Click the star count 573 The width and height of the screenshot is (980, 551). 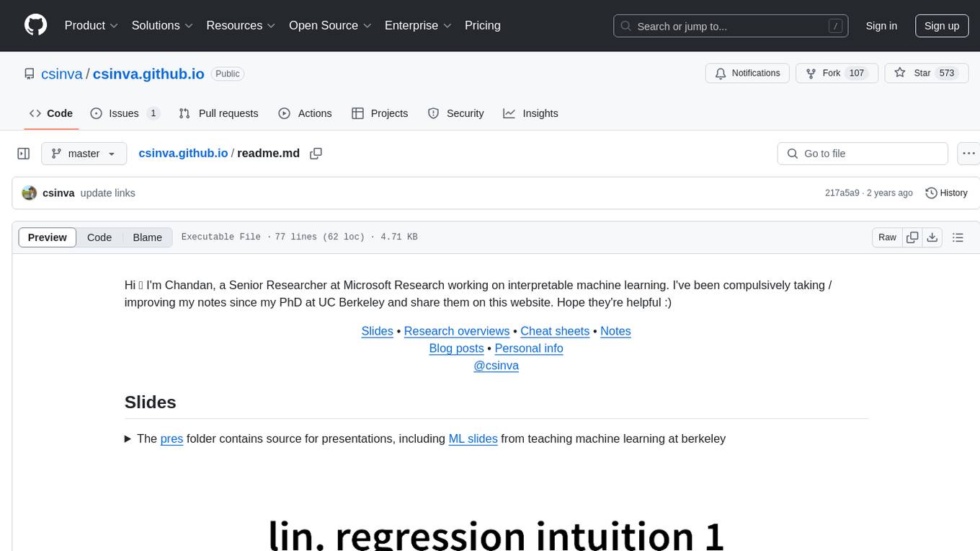[x=947, y=74]
